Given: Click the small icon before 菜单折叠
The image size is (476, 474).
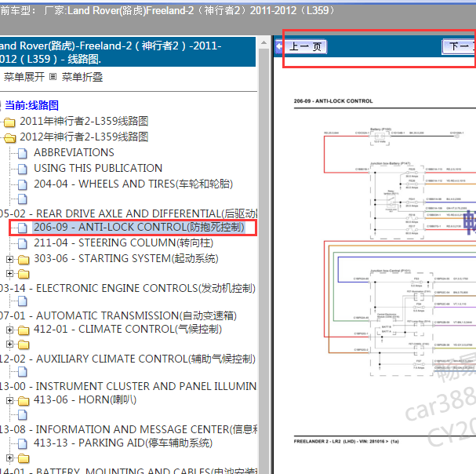Looking at the screenshot, I should (53, 77).
